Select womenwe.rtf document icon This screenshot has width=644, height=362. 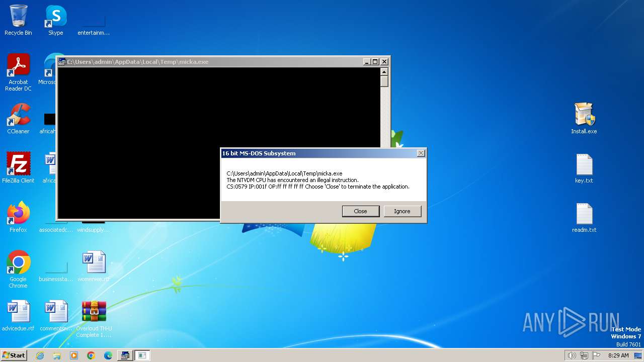pos(94,266)
